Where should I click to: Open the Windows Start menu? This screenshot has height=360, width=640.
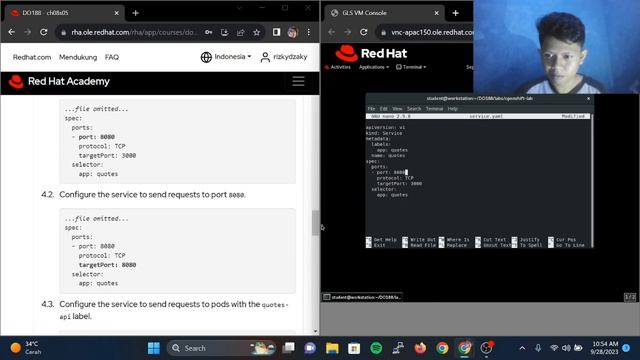(154, 348)
